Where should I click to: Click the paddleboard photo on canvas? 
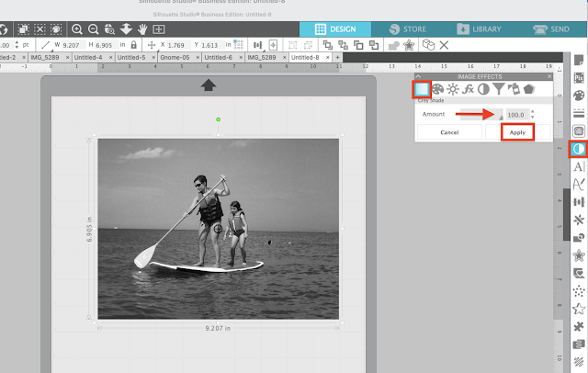pyautogui.click(x=219, y=229)
